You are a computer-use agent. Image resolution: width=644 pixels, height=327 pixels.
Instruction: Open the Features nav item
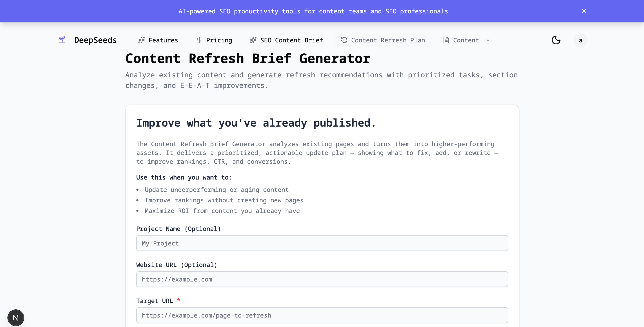coord(163,40)
